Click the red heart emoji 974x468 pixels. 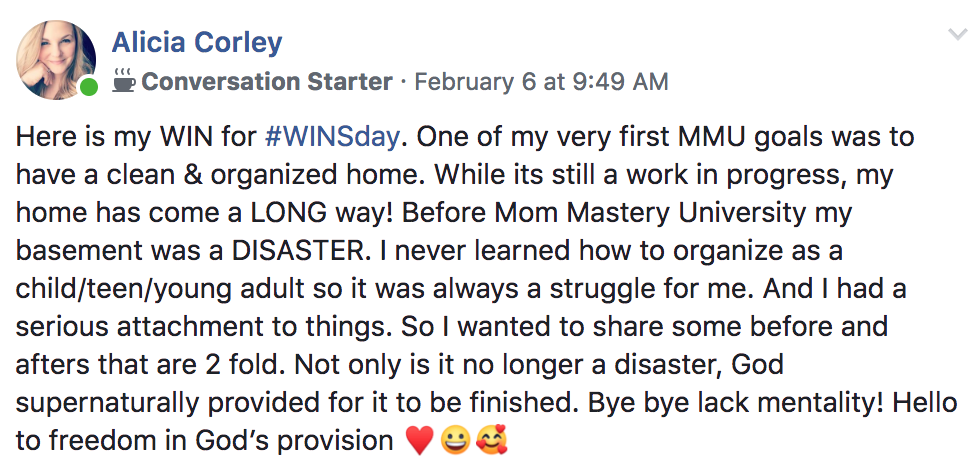pos(419,442)
